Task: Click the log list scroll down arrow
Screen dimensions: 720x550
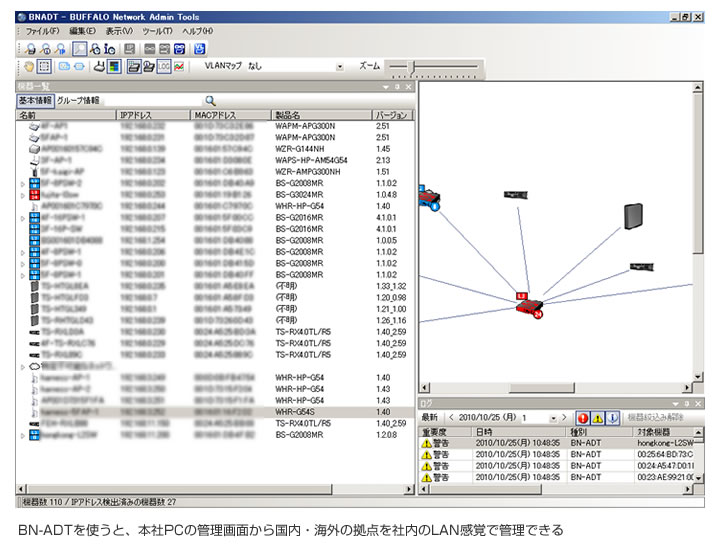Action: pyautogui.click(x=698, y=478)
